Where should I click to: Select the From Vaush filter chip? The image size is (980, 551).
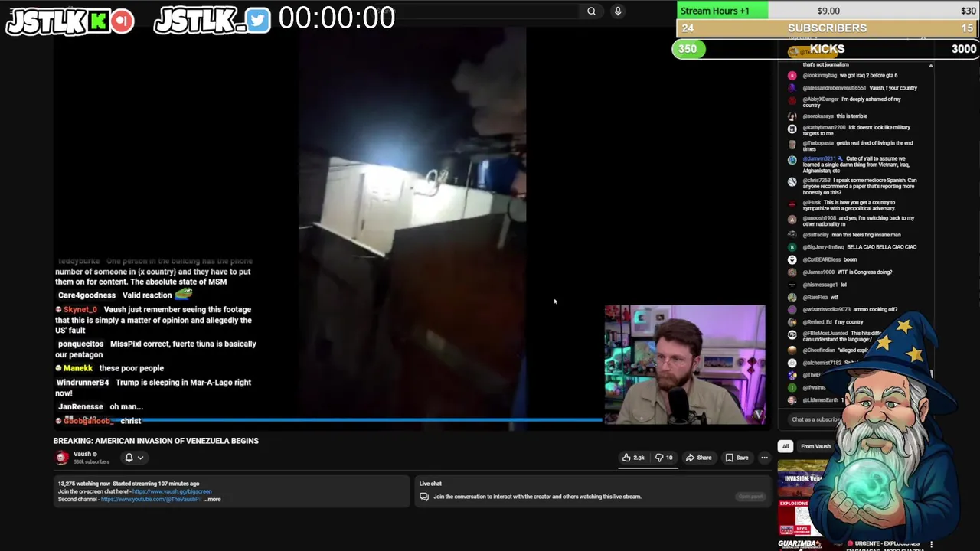[x=815, y=446]
